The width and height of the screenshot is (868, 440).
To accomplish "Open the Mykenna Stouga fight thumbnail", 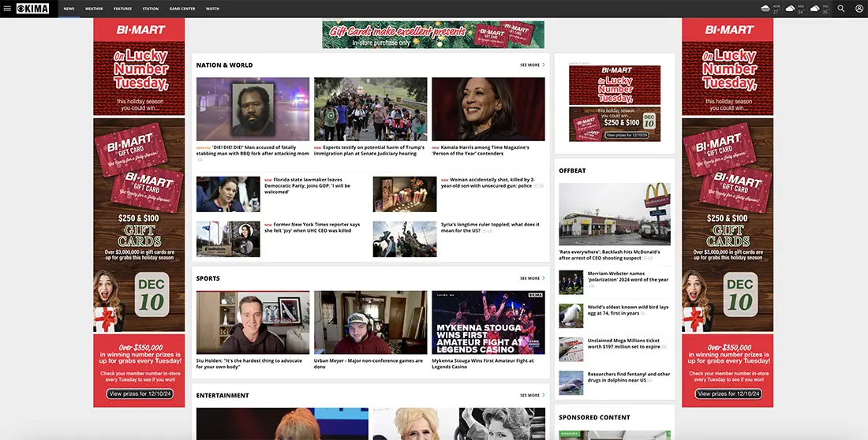I will coord(488,323).
